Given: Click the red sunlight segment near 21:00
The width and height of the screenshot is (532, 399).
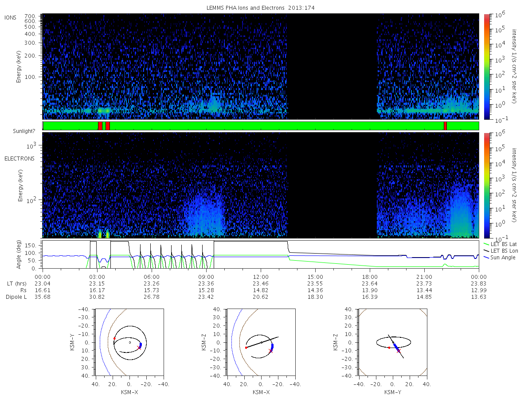Looking at the screenshot, I should pyautogui.click(x=445, y=126).
